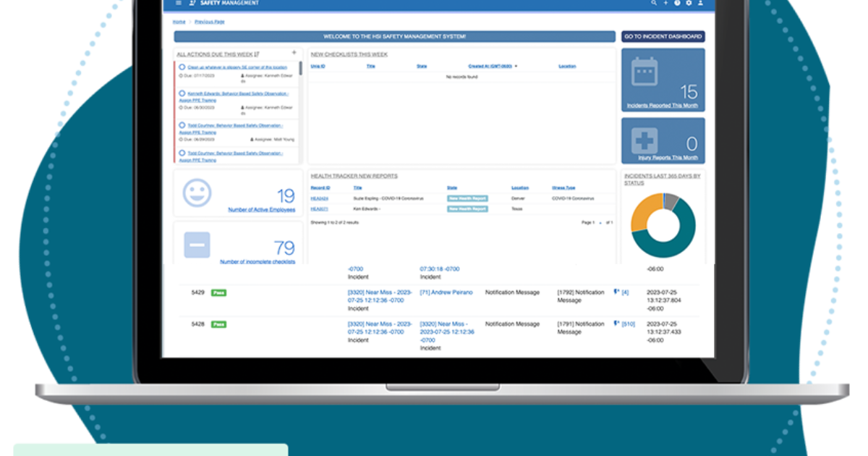Screen dimensions: 868x456
Task: Click the add (+) icon in the top bar
Action: pyautogui.click(x=665, y=3)
